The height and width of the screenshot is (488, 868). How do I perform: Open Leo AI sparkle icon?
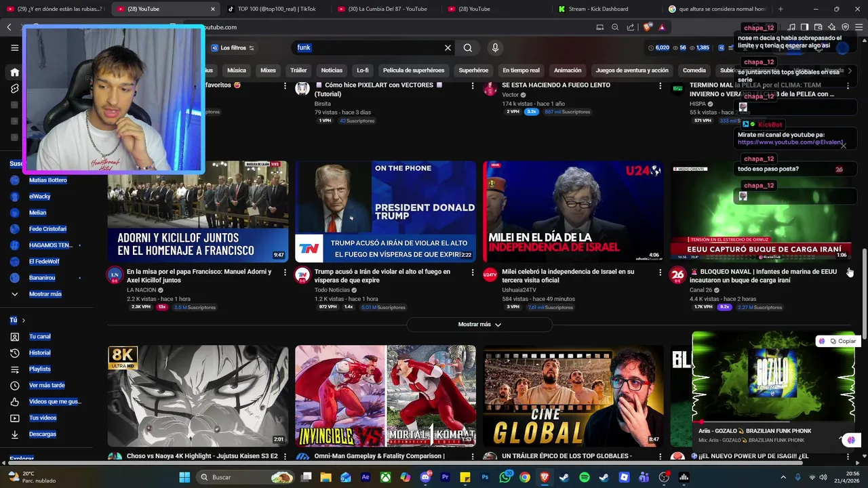[x=832, y=27]
